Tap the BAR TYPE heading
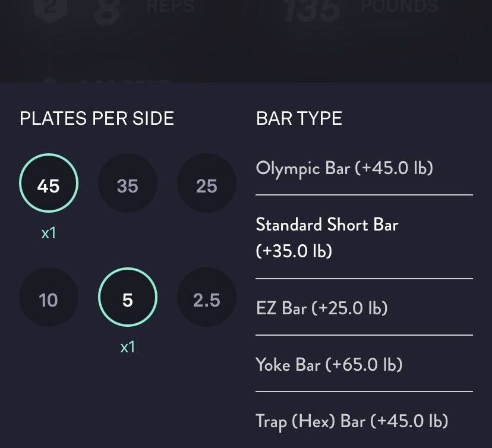This screenshot has width=492, height=448. [x=299, y=118]
